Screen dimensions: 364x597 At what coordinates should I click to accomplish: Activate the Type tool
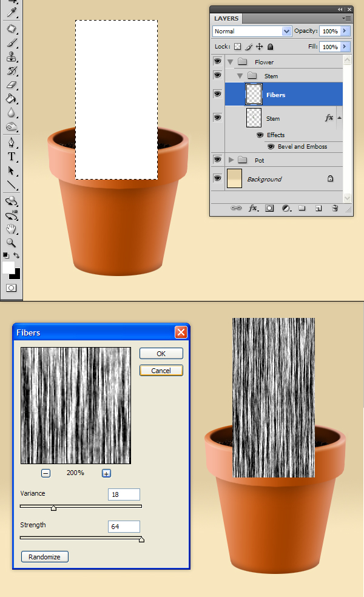click(12, 157)
